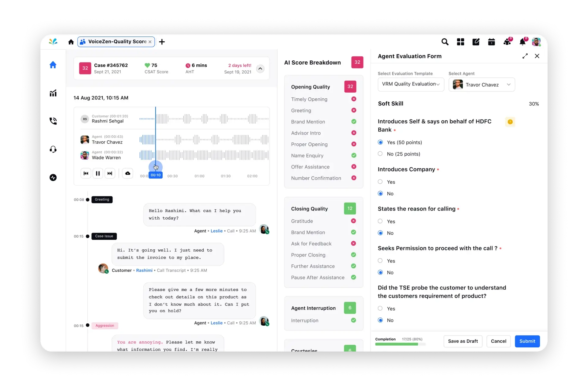Click the Aggression tag at 00:15
The height and width of the screenshot is (386, 588).
105,325
